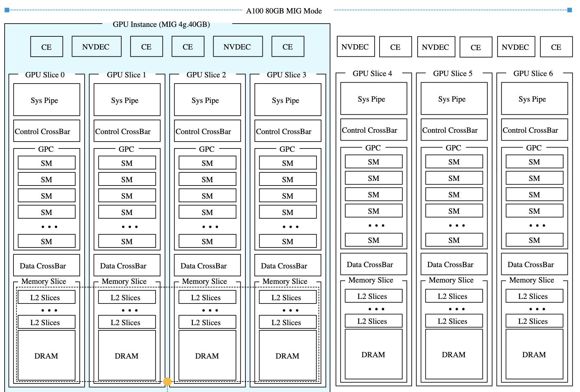Image resolution: width=580 pixels, height=392 pixels.
Task: Select the Sys Pipe box in GPU Slice 0
Action: [46, 100]
